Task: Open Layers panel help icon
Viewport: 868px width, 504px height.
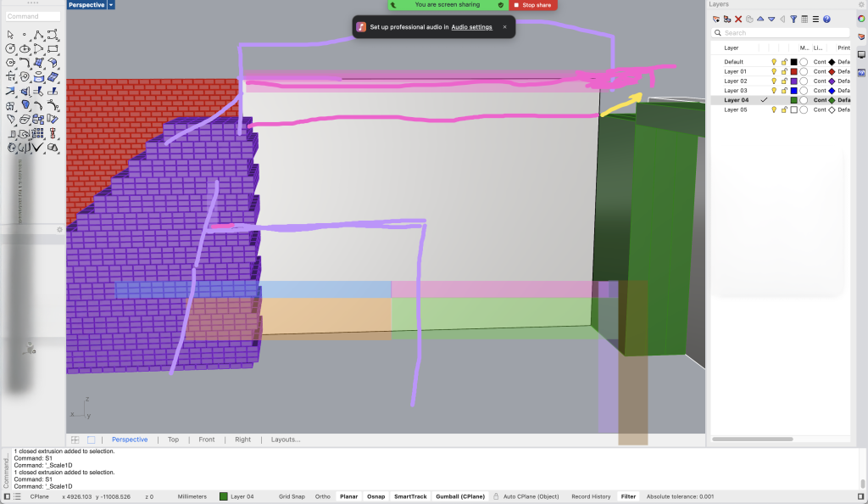Action: [x=826, y=19]
